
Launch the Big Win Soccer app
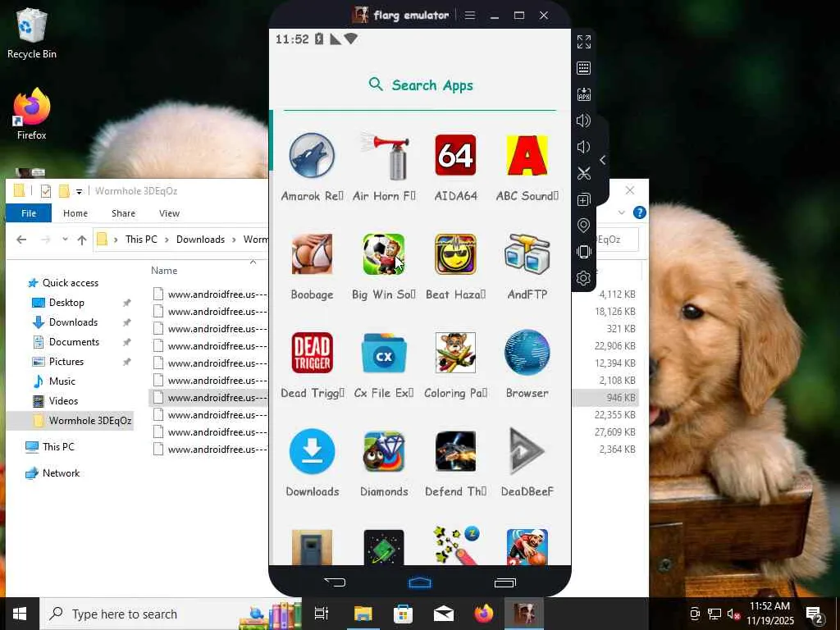pyautogui.click(x=384, y=254)
